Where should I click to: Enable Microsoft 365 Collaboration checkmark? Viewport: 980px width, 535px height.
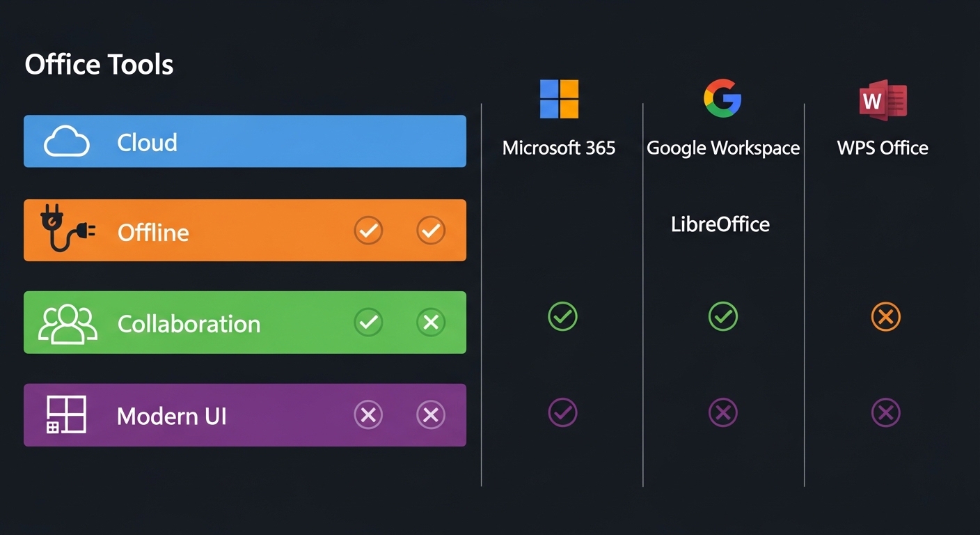(x=562, y=316)
